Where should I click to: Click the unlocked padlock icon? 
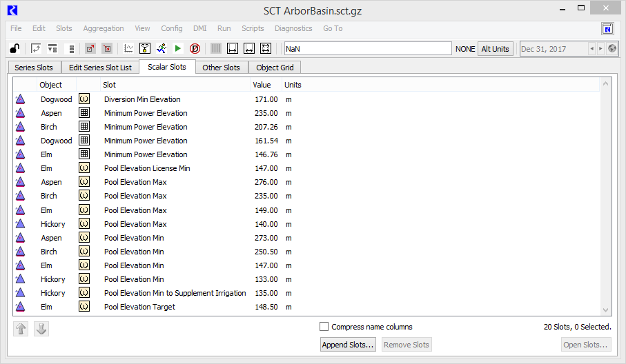click(x=14, y=49)
